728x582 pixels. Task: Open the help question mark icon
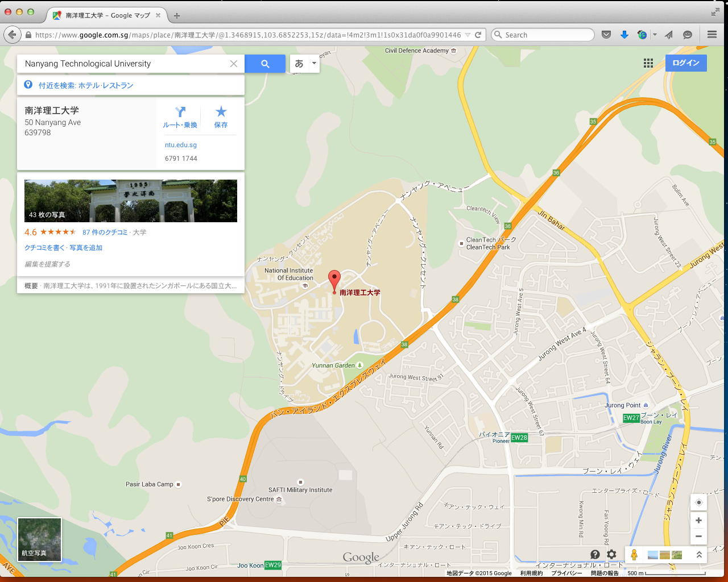[595, 555]
